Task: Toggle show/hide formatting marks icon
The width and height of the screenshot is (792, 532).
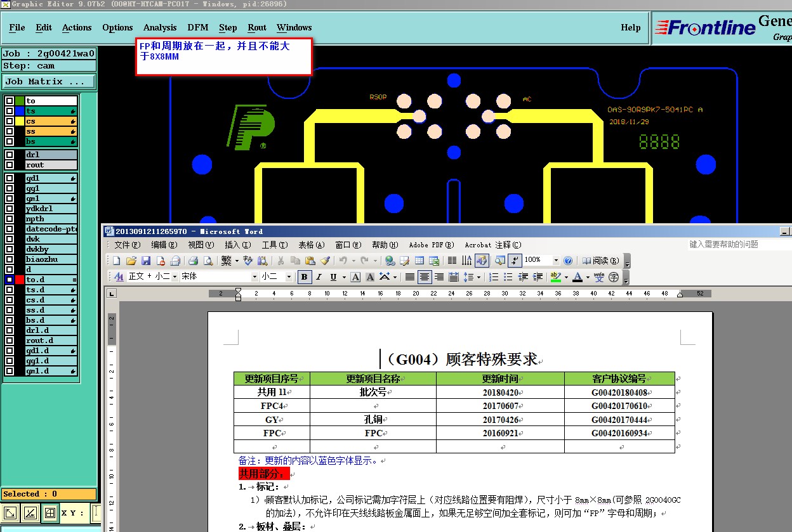Action: [515, 261]
